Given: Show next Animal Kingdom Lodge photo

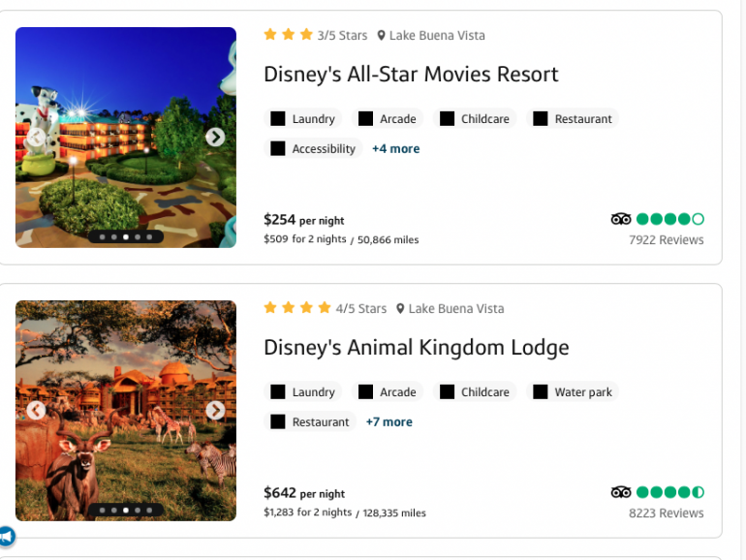Looking at the screenshot, I should click(x=215, y=411).
